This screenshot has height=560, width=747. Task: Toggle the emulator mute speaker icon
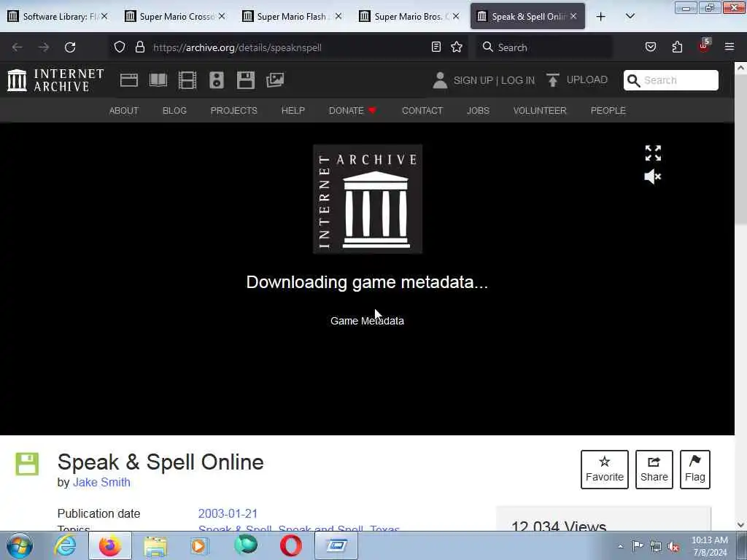(653, 176)
